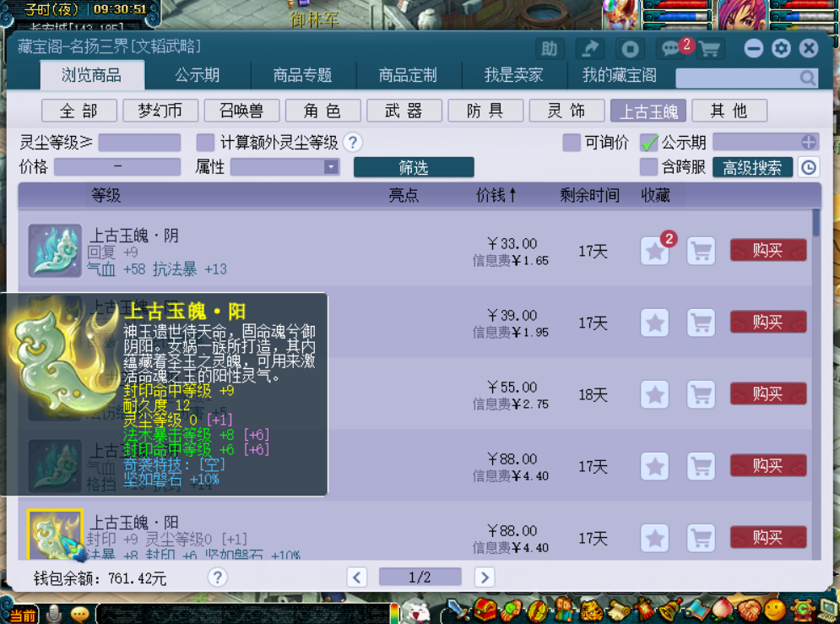Open the shopping cart in title bar
The width and height of the screenshot is (840, 624).
coord(709,48)
